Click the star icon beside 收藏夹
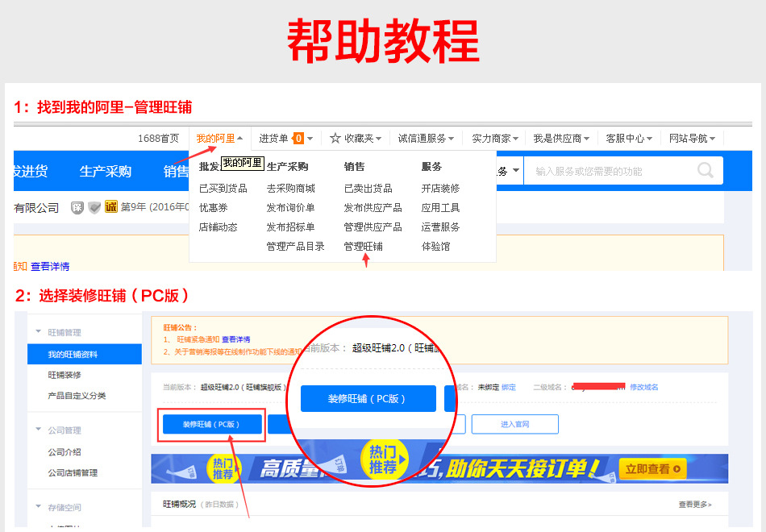Image resolution: width=766 pixels, height=532 pixels. coord(335,139)
